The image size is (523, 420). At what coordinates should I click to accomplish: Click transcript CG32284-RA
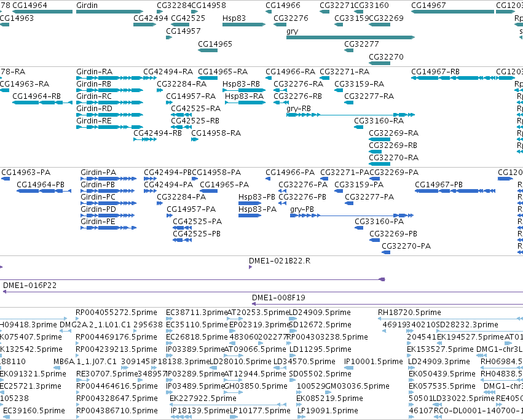click(x=182, y=84)
